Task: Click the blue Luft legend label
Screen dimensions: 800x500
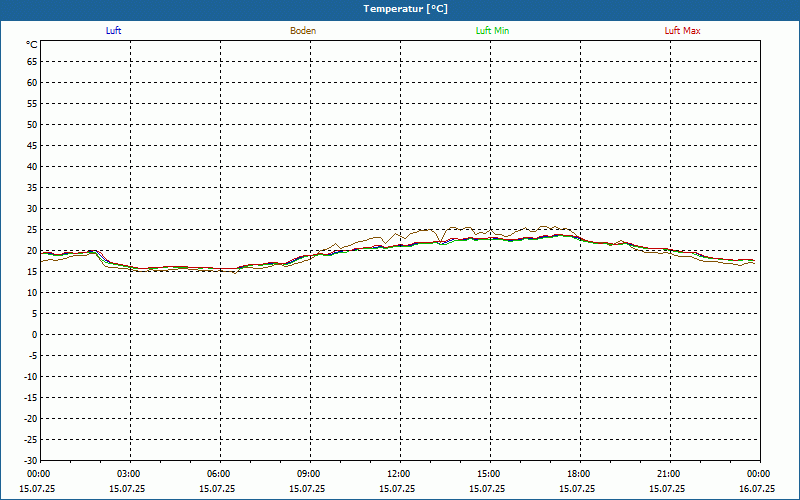Action: 113,31
